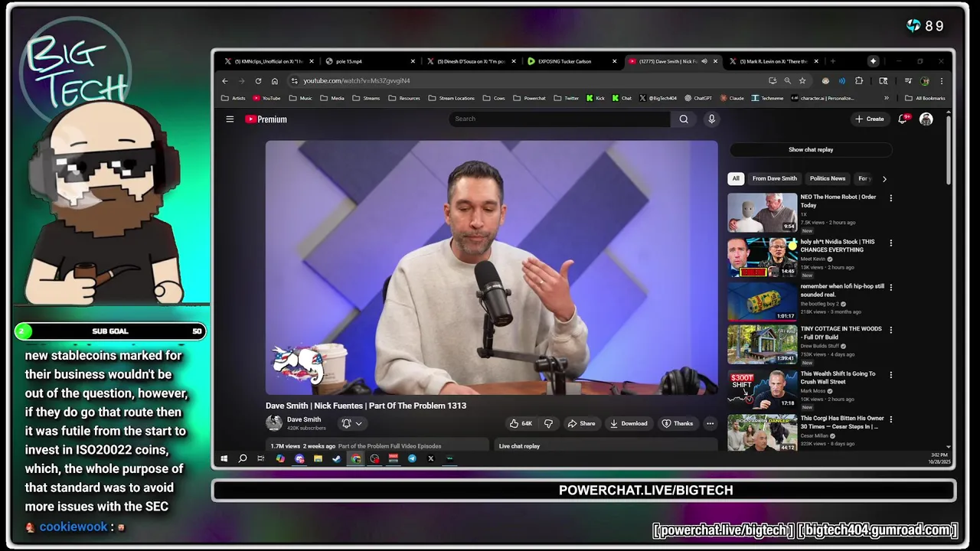This screenshot has height=551, width=980.
Task: Click the zoom magnifier icon in address bar
Action: (787, 80)
